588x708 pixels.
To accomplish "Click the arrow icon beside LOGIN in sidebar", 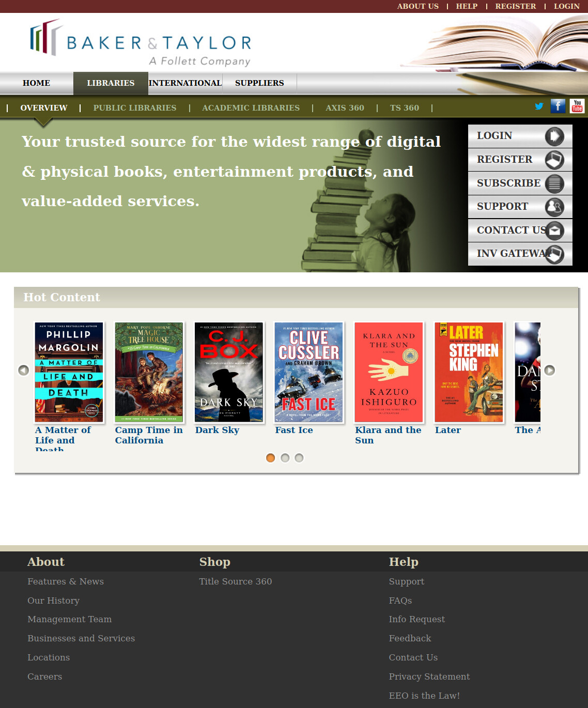I will coord(554,136).
